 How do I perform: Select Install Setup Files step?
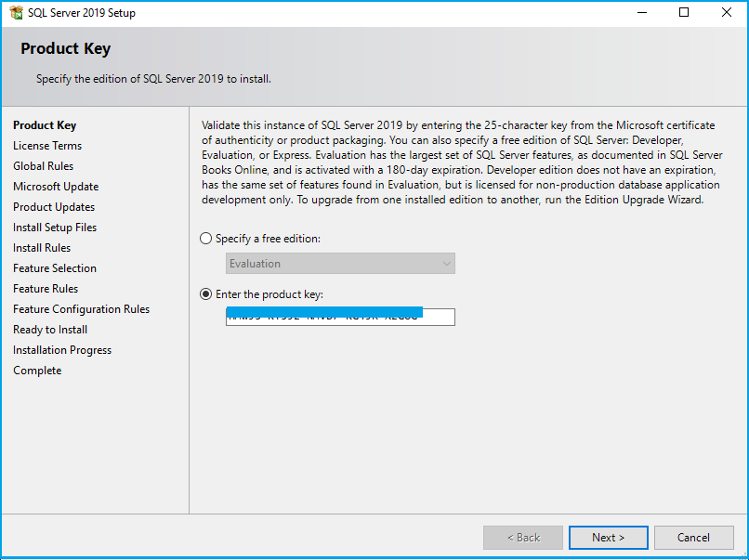(x=55, y=228)
